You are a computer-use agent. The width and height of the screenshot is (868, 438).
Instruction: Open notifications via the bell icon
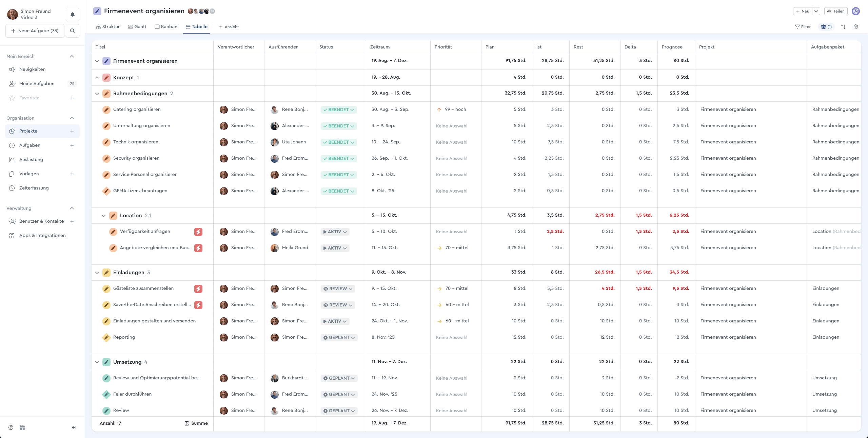click(x=72, y=14)
